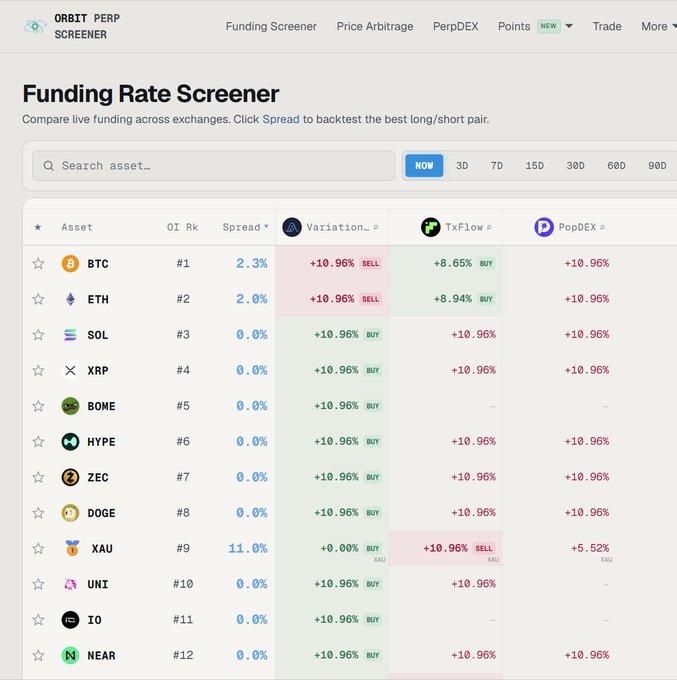Click the Asset column header
The width and height of the screenshot is (677, 680).
point(77,227)
